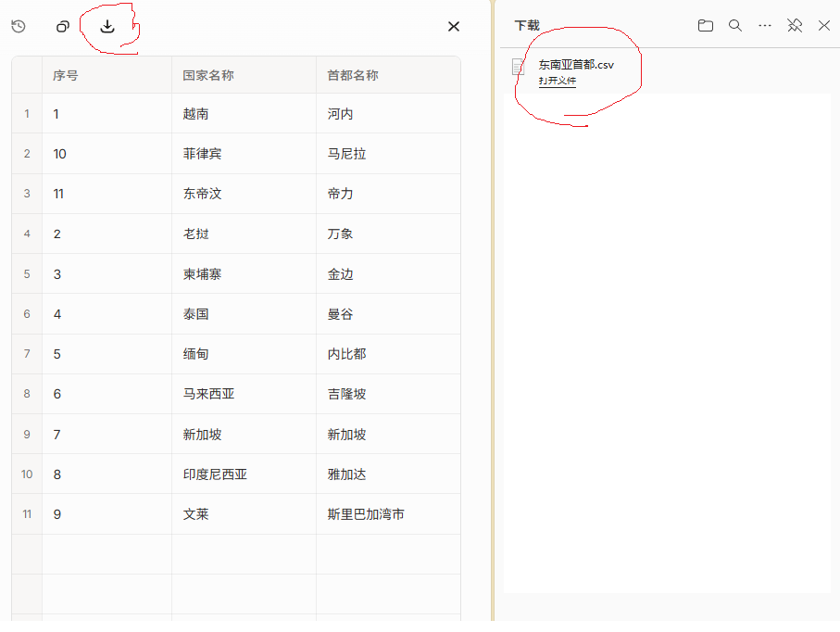Close the downloads panel

[824, 25]
